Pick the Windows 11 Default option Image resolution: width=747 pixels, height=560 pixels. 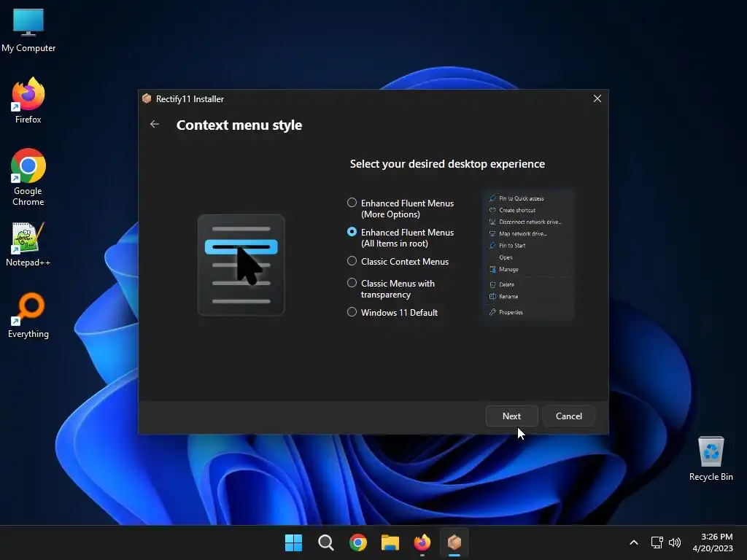pyautogui.click(x=392, y=312)
